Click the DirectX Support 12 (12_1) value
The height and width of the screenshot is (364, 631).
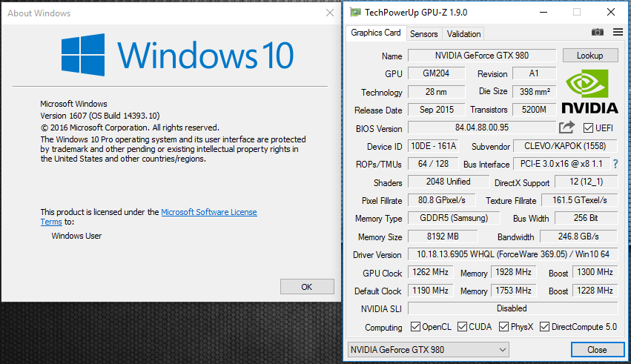tap(586, 182)
